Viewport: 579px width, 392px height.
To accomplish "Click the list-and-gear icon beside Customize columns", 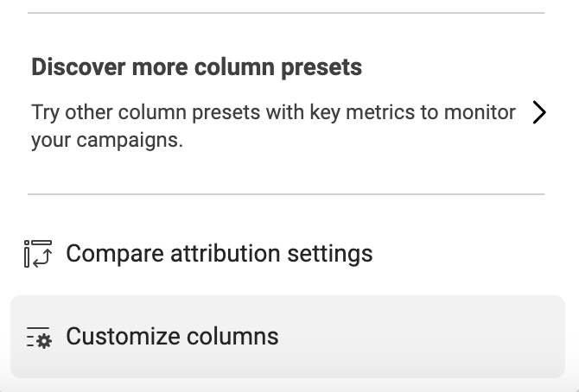I will 39,337.
